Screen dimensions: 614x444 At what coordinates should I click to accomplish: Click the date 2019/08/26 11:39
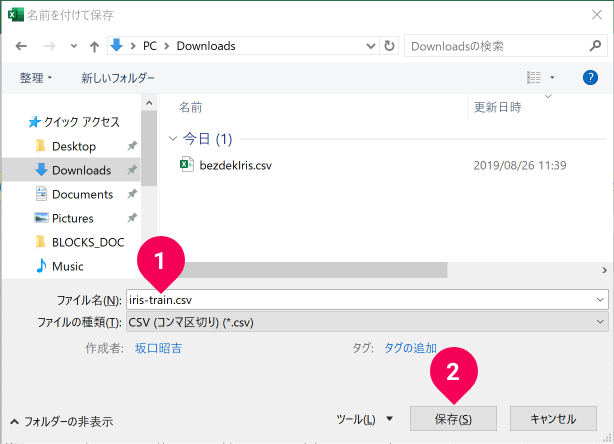pyautogui.click(x=520, y=165)
